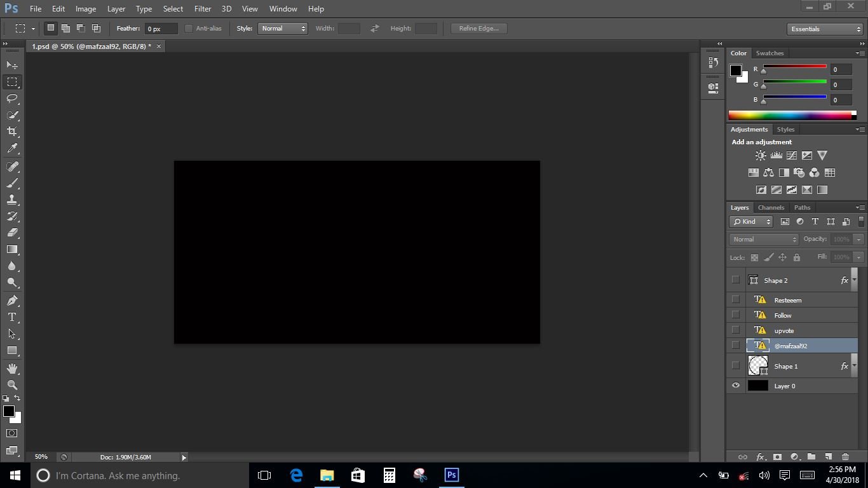868x488 pixels.
Task: Select the Rectangular Marquee tool
Action: [12, 82]
